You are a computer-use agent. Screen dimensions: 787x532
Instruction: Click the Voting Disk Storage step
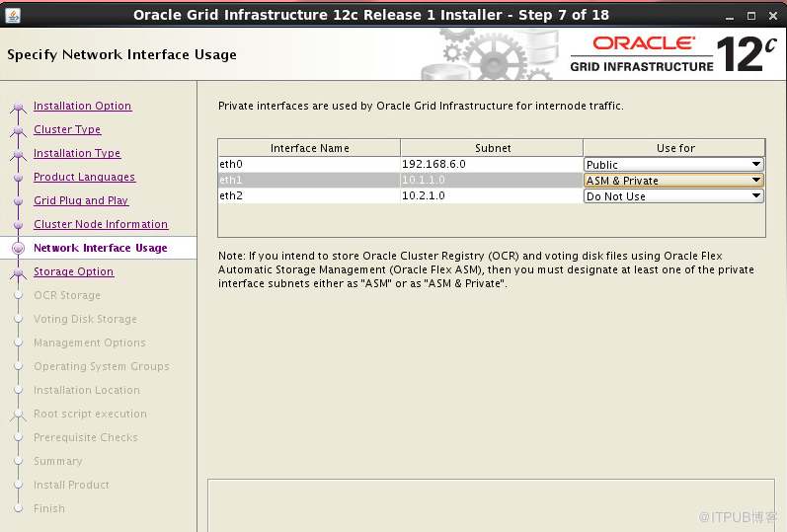[x=85, y=319]
